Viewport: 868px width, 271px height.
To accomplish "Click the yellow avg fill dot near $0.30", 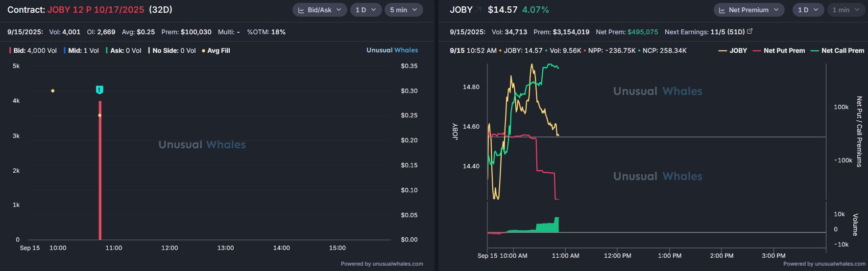I will click(x=53, y=90).
